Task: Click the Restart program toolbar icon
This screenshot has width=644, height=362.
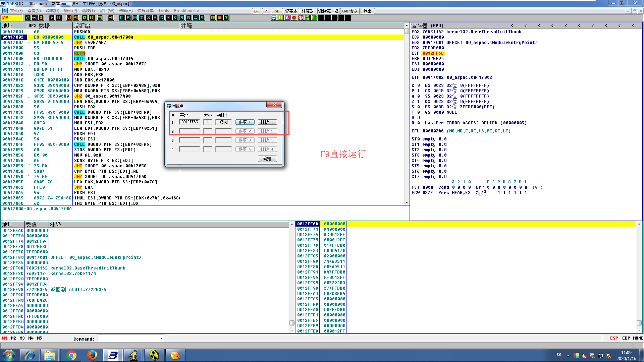Action: pyautogui.click(x=34, y=18)
